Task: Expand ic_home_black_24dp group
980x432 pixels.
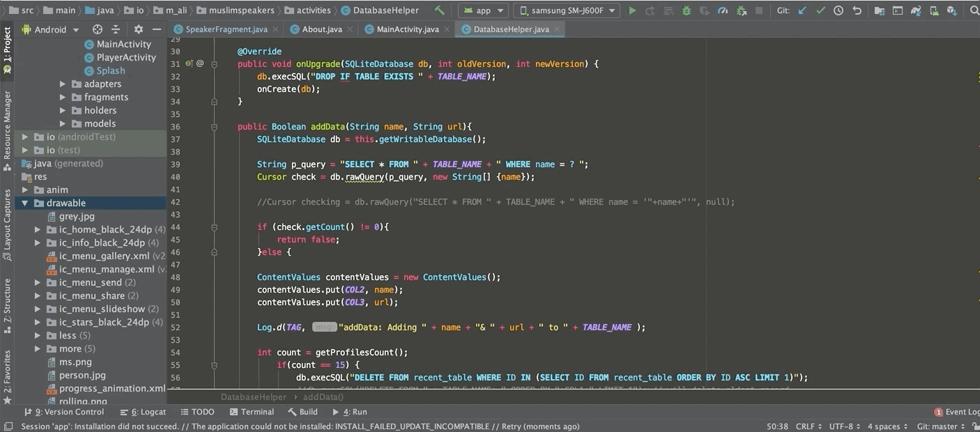Action: click(x=38, y=229)
